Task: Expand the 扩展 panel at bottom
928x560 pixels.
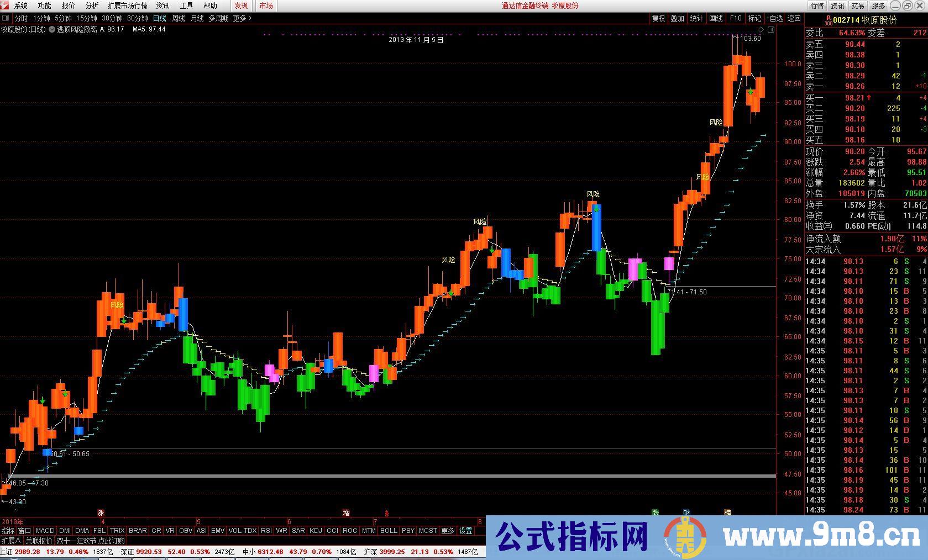Action: coord(11,541)
